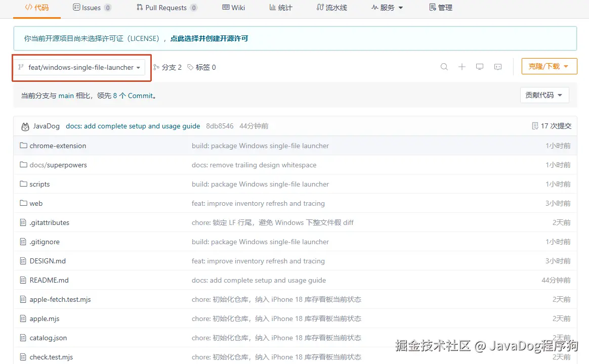Open the 管理 tab
The image size is (589, 364).
441,8
